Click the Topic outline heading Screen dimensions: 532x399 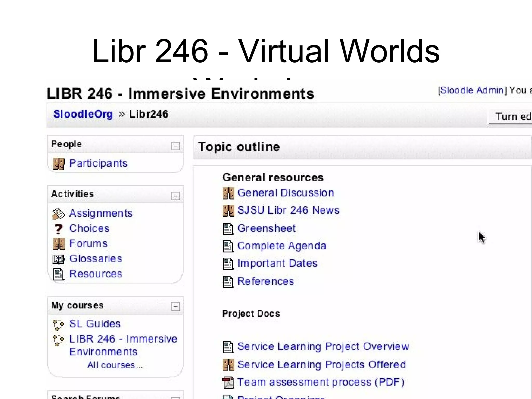coord(239,147)
